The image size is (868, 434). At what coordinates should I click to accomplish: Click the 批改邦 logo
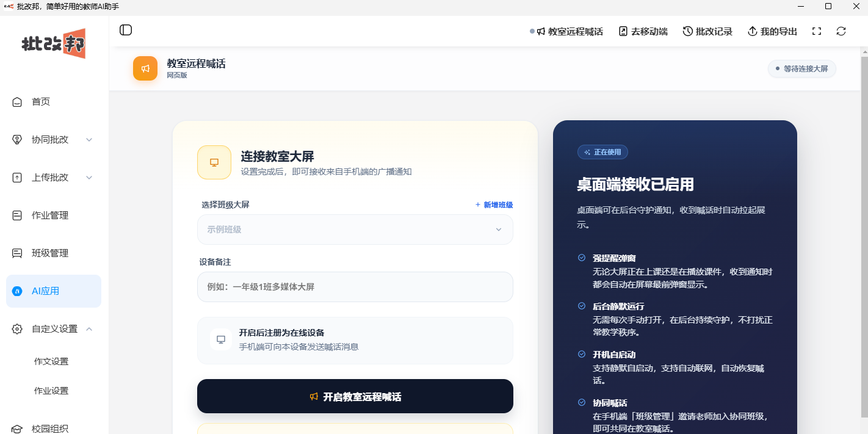coord(54,43)
